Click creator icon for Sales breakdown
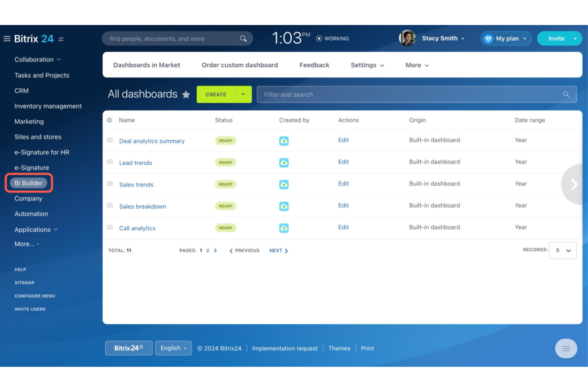Viewport: 588px width, 392px height. pyautogui.click(x=284, y=207)
